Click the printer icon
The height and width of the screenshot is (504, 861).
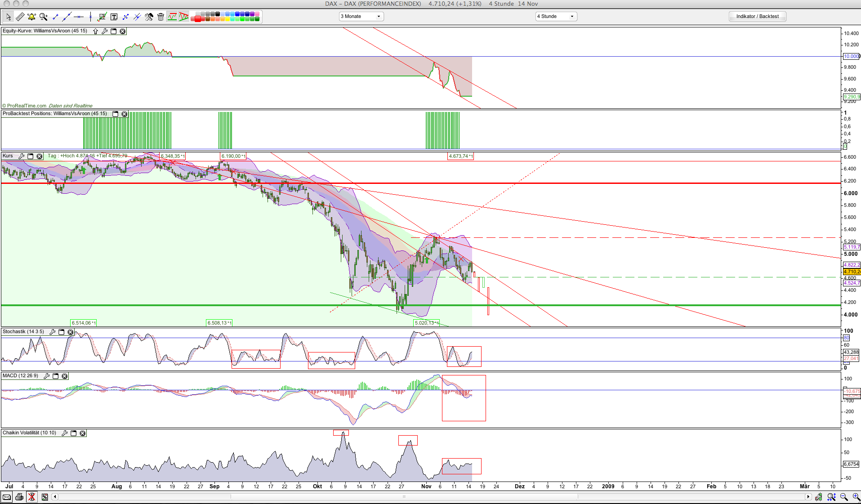pos(19,497)
